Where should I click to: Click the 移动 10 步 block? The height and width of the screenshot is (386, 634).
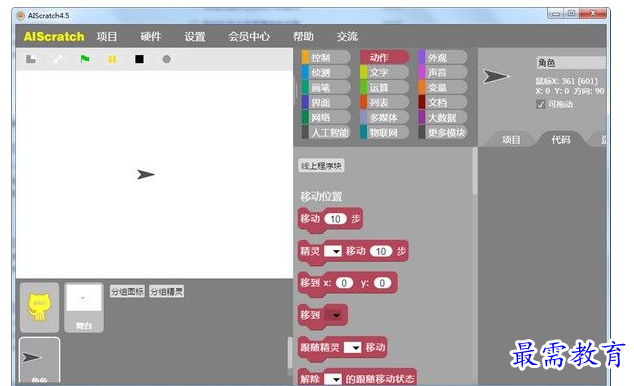[x=330, y=219]
